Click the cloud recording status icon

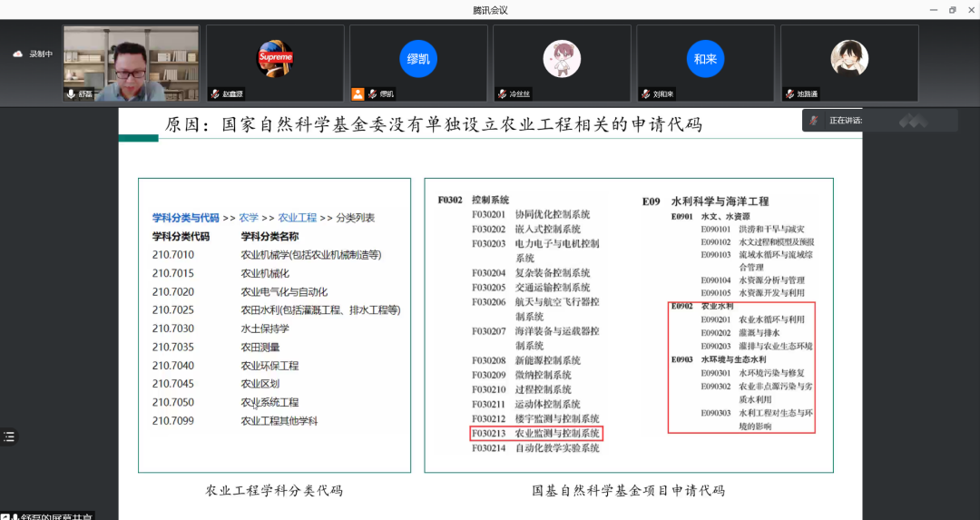[x=17, y=54]
